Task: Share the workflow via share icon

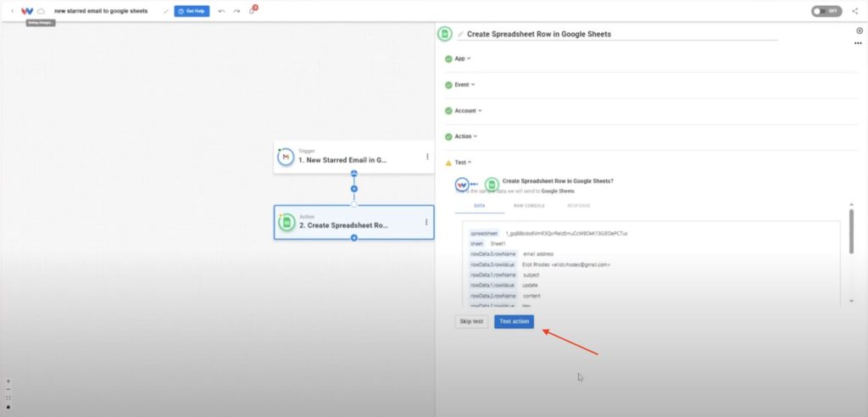Action: pos(854,11)
